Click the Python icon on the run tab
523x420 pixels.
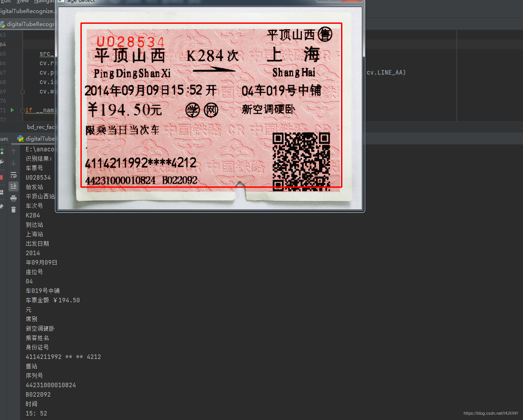tap(20, 138)
